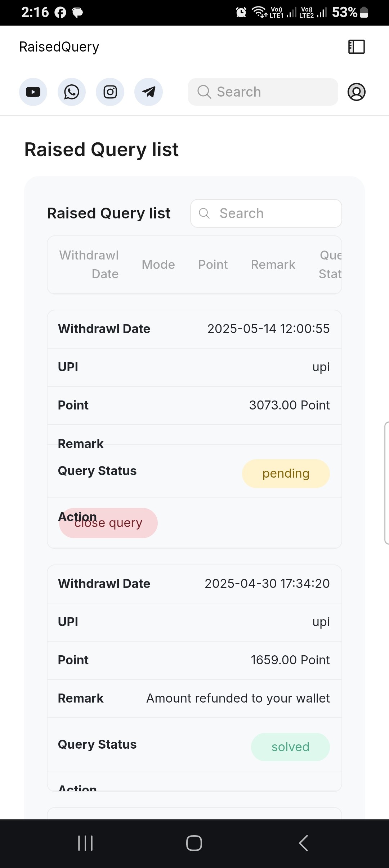Toggle the sidebar panel icon

[357, 47]
